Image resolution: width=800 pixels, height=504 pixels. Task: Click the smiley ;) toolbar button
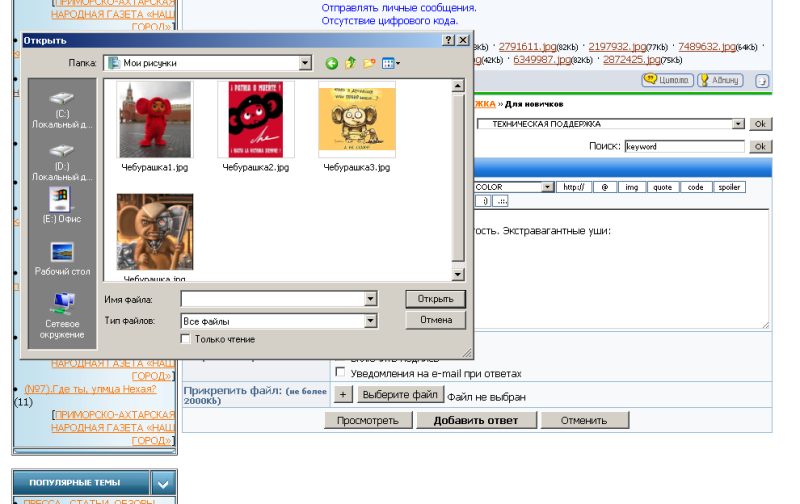(x=483, y=201)
